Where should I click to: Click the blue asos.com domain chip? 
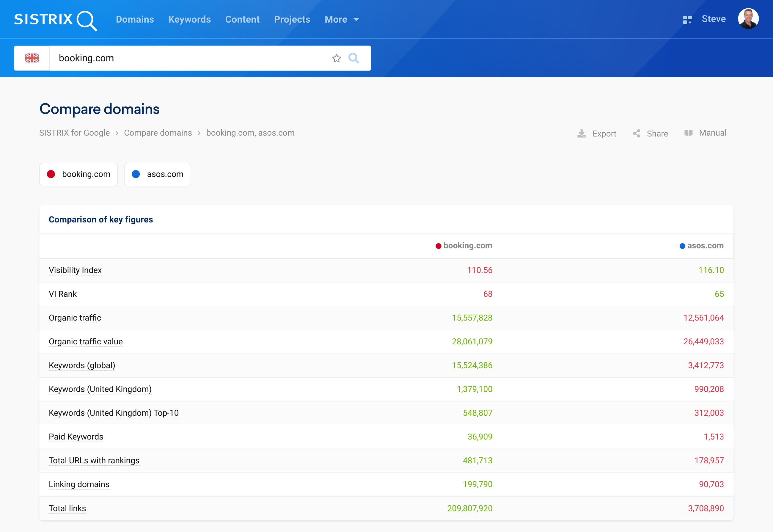coord(158,174)
